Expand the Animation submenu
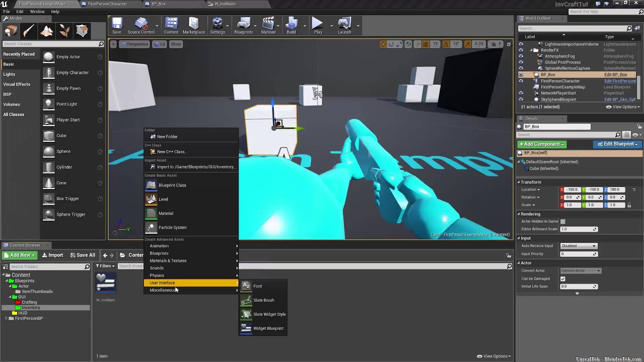 point(191,246)
